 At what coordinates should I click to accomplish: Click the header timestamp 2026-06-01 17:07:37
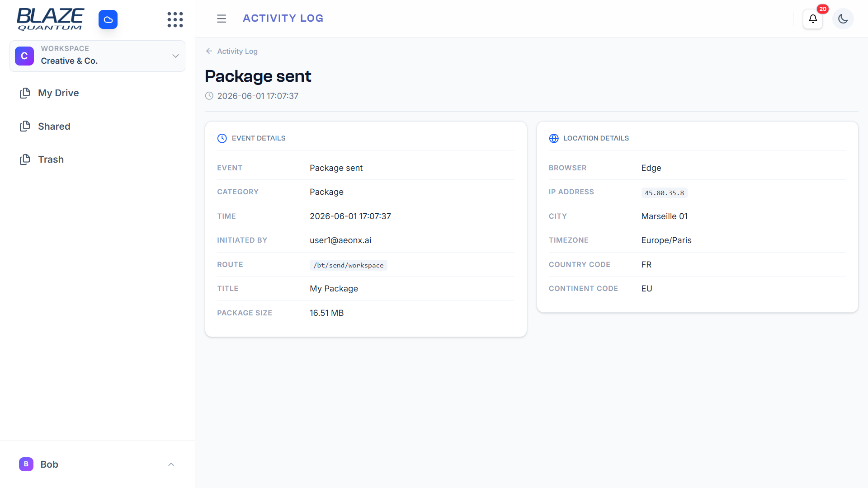(258, 96)
